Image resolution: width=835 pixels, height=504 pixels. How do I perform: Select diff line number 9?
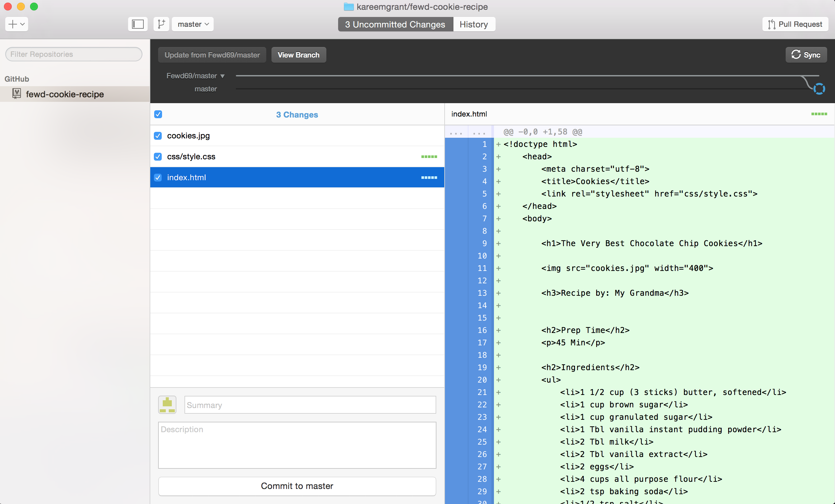484,243
